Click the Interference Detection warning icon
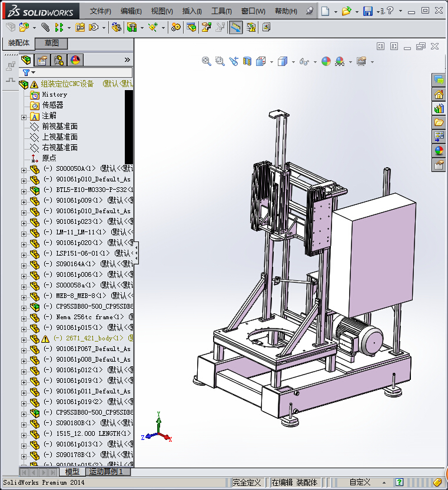The width and height of the screenshot is (448, 490). [251, 28]
